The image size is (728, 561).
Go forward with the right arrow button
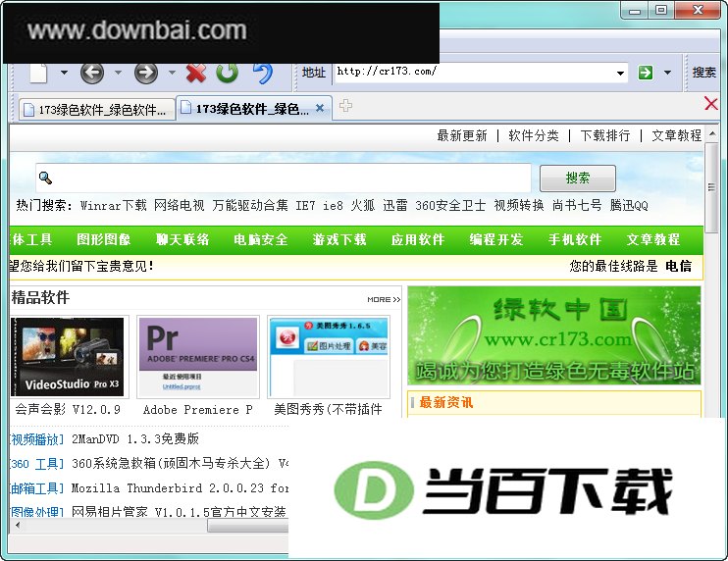click(x=146, y=73)
